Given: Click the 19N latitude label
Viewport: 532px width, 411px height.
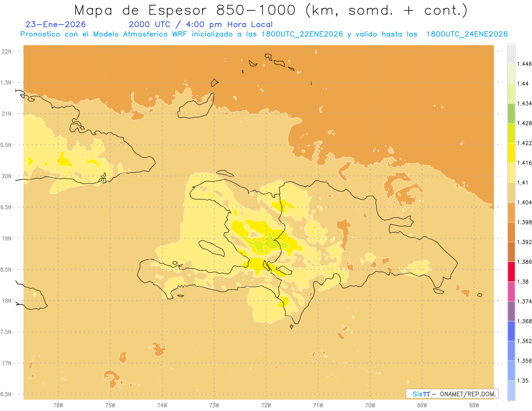Looking at the screenshot, I should coord(7,238).
